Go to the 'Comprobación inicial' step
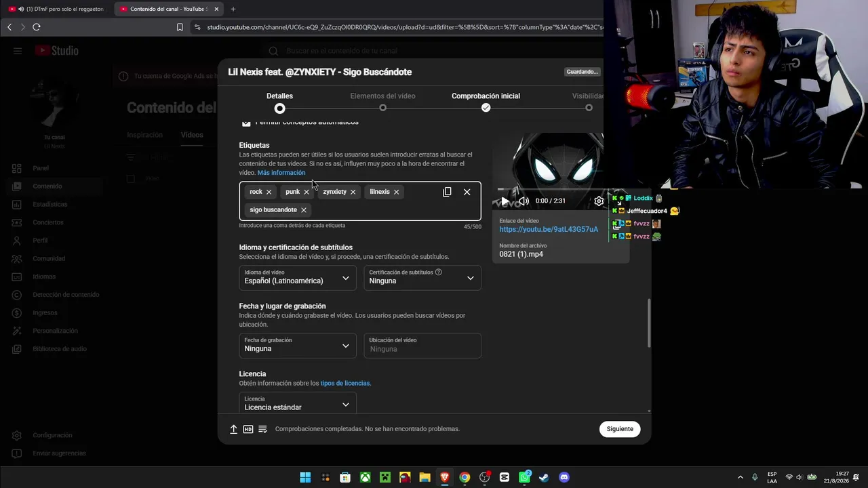The width and height of the screenshot is (868, 488). click(486, 102)
